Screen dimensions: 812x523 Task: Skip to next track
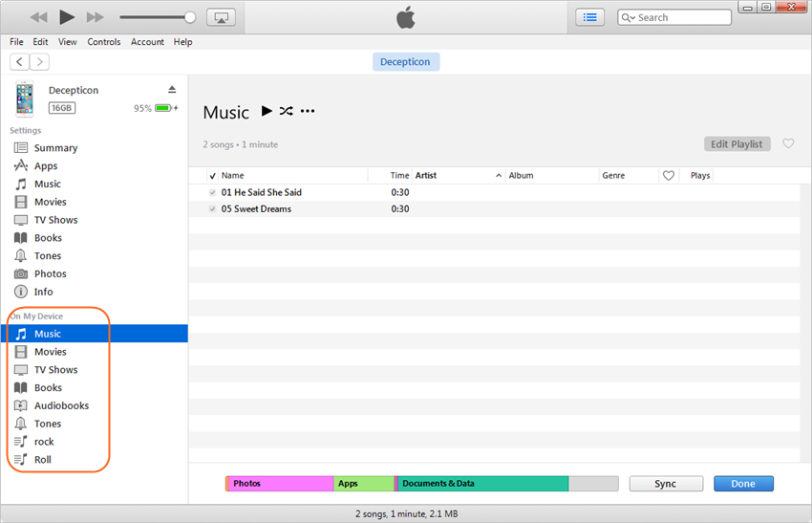coord(95,17)
